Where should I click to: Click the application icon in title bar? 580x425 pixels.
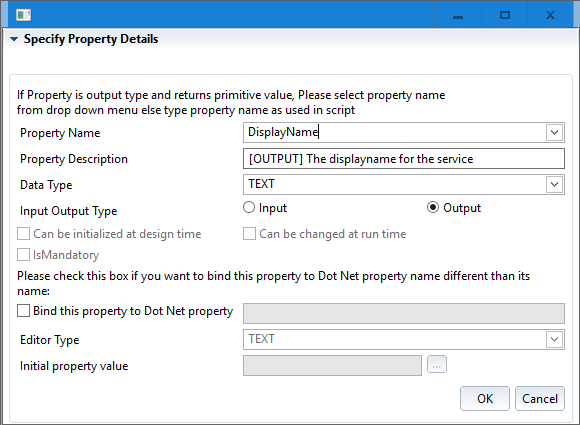coord(24,15)
